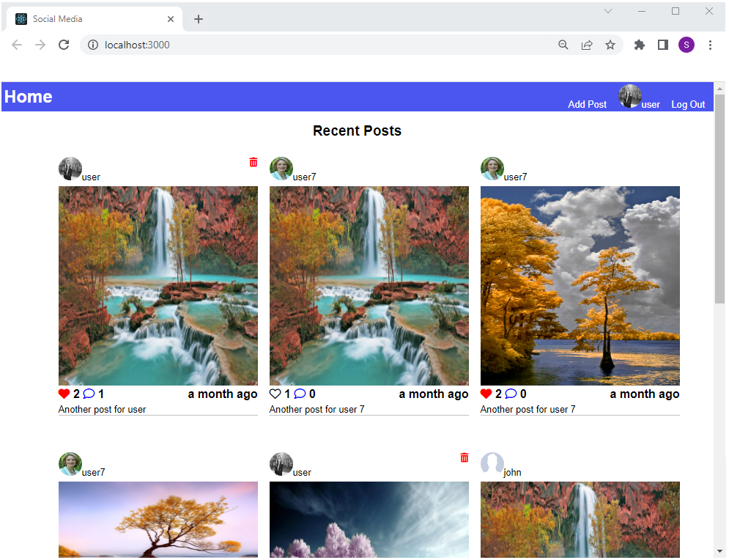Viewport: 729px width, 560px height.
Task: Open comments on the first user post
Action: [89, 394]
